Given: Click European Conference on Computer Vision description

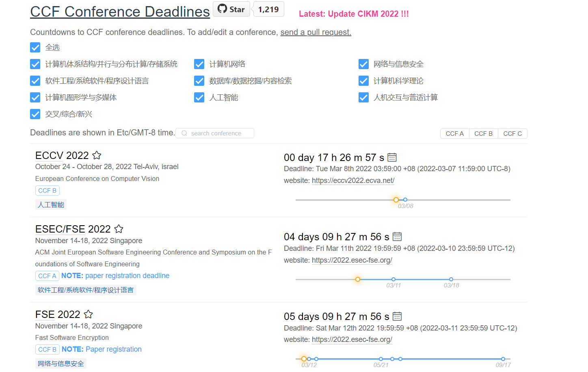Looking at the screenshot, I should click(x=97, y=179).
